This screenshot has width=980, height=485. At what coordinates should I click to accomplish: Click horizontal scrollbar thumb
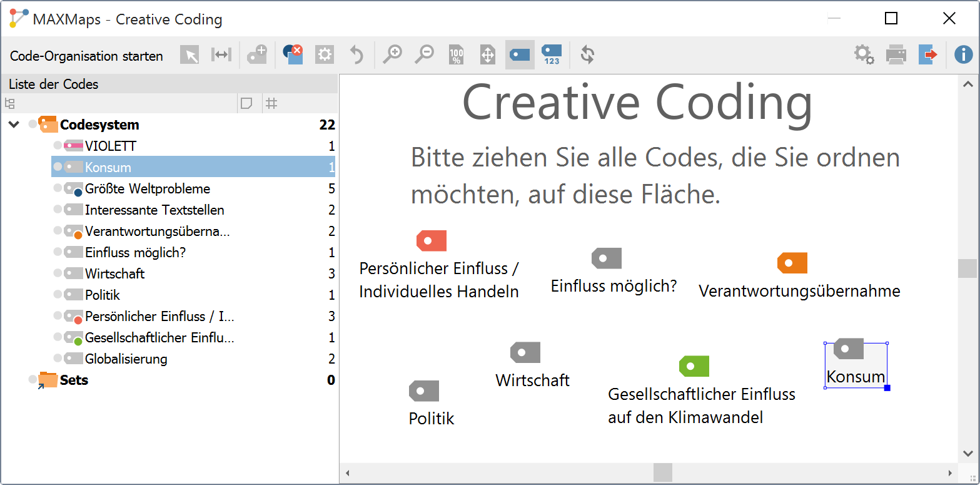tap(663, 472)
